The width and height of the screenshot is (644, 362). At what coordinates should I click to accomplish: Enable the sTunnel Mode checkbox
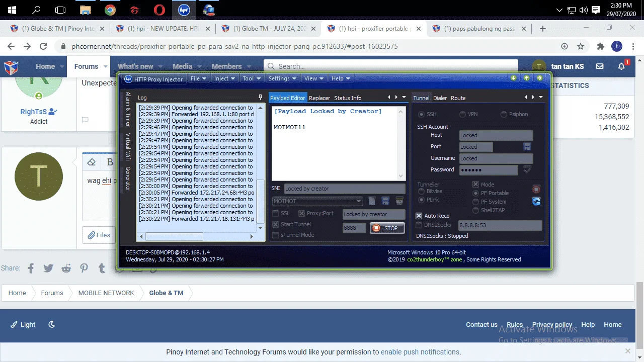[x=275, y=235]
